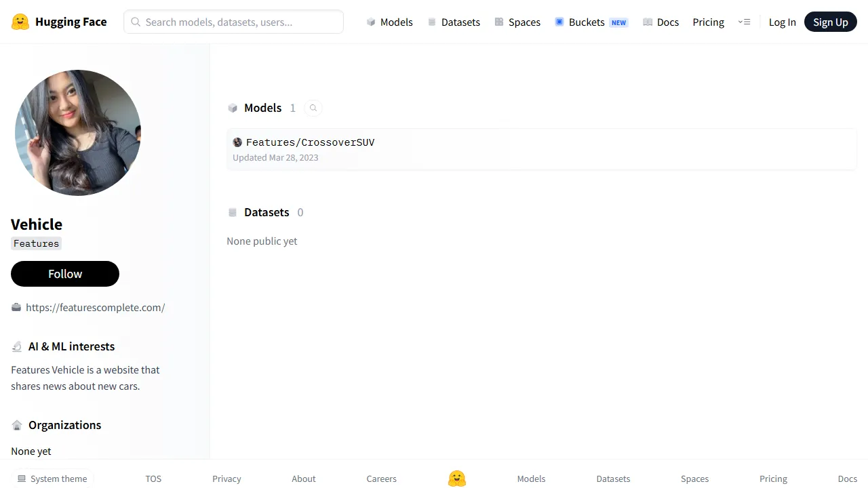Click the Log In link
The height and width of the screenshot is (488, 868).
[782, 22]
